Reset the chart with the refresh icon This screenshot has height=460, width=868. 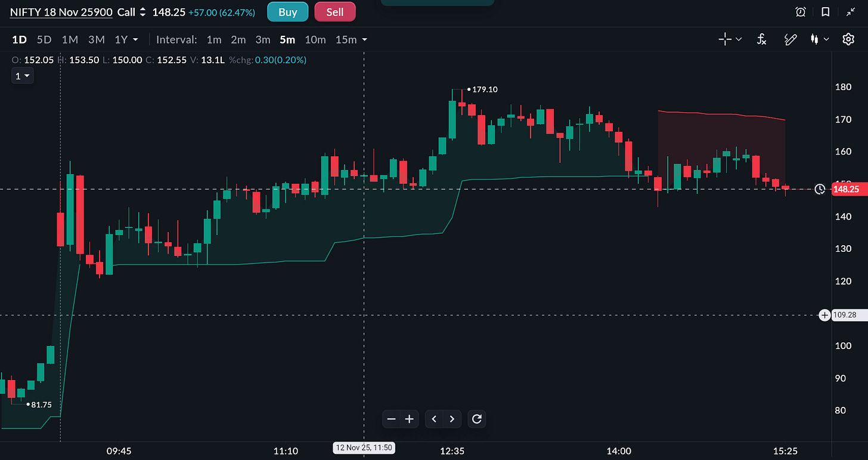pos(476,419)
